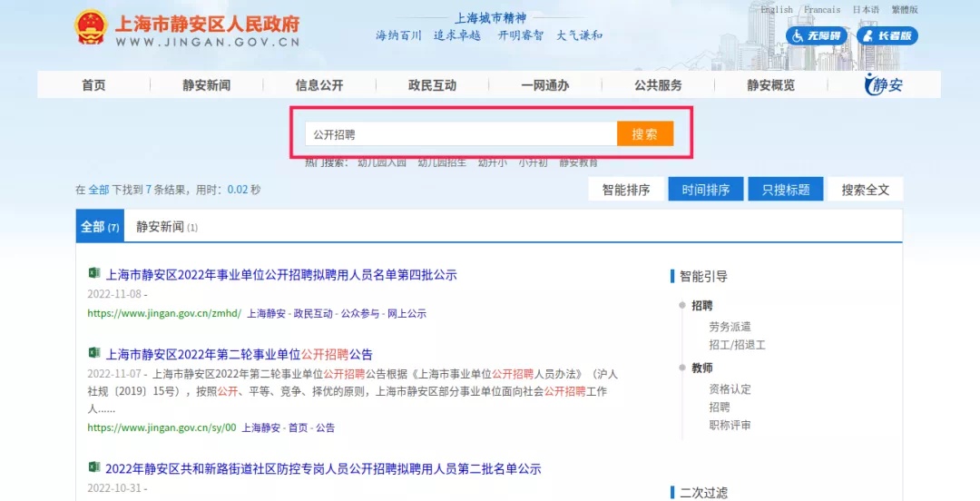Image resolution: width=980 pixels, height=501 pixels.
Task: Click the search box containing 公开招聘
Action: (x=461, y=133)
